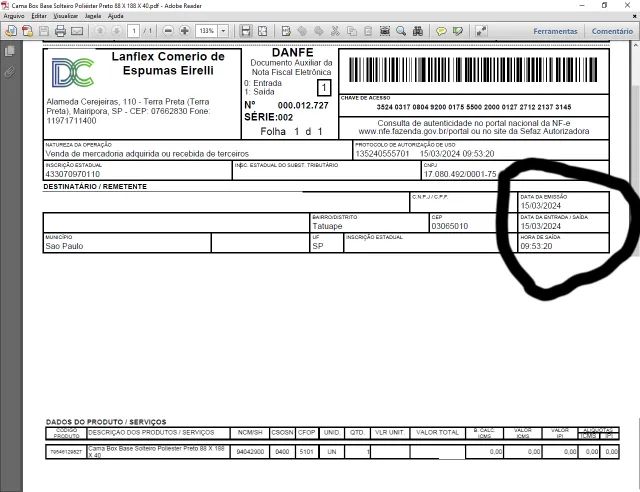Open the Comentário pane
This screenshot has width=640, height=492.
[612, 32]
